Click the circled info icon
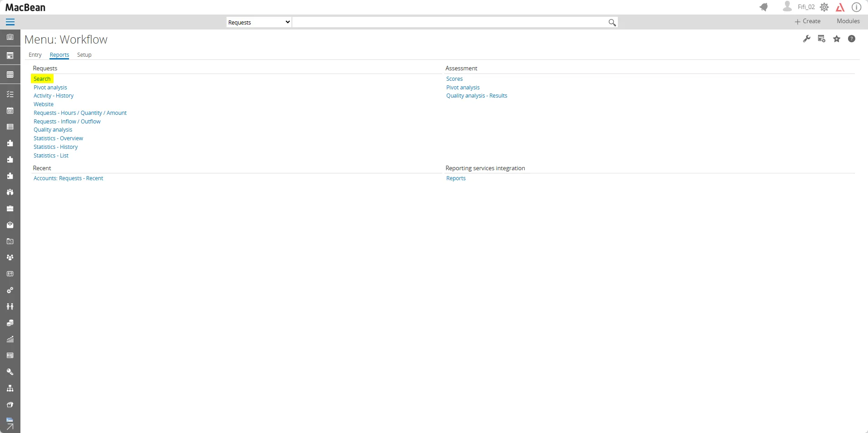This screenshot has height=433, width=868. point(856,7)
